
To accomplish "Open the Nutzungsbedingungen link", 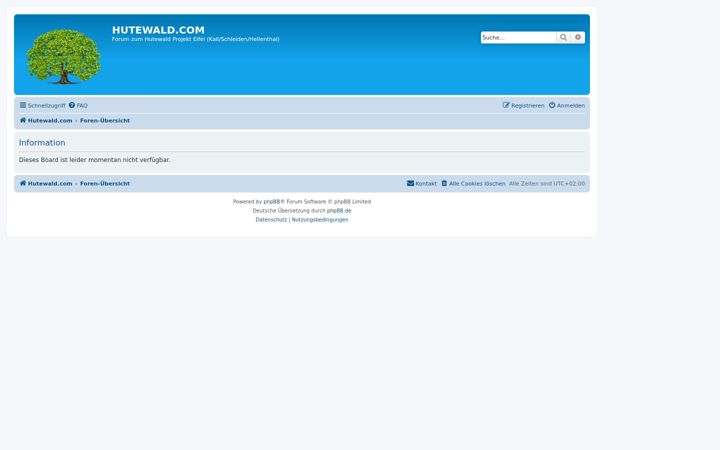I will click(320, 220).
